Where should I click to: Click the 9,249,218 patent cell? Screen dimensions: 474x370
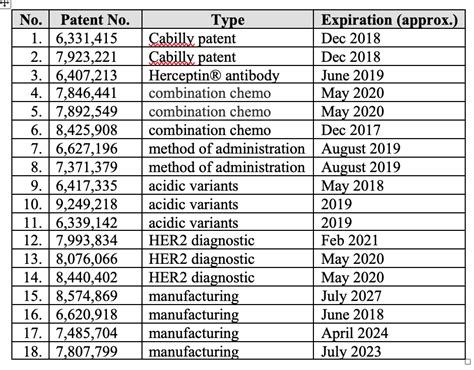coord(95,204)
